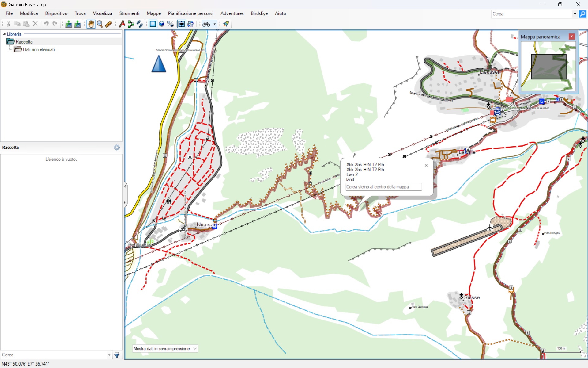Select Dati non elencati folder

click(39, 49)
